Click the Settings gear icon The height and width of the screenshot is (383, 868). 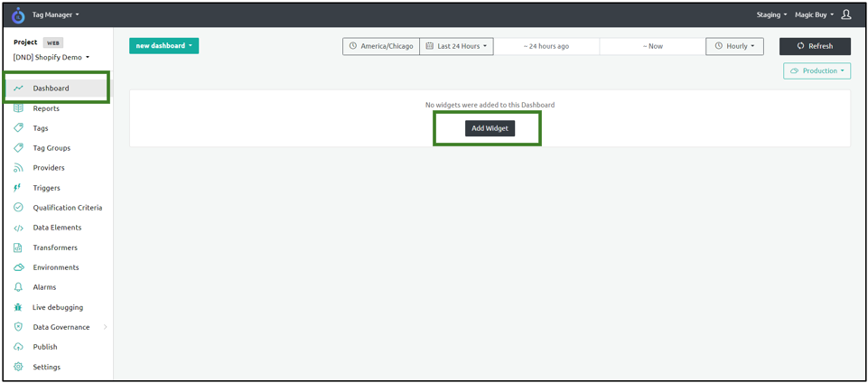(18, 367)
